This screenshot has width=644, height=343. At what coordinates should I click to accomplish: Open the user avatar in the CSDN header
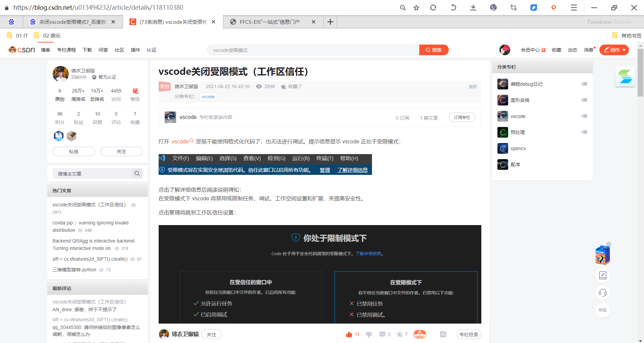coord(505,50)
